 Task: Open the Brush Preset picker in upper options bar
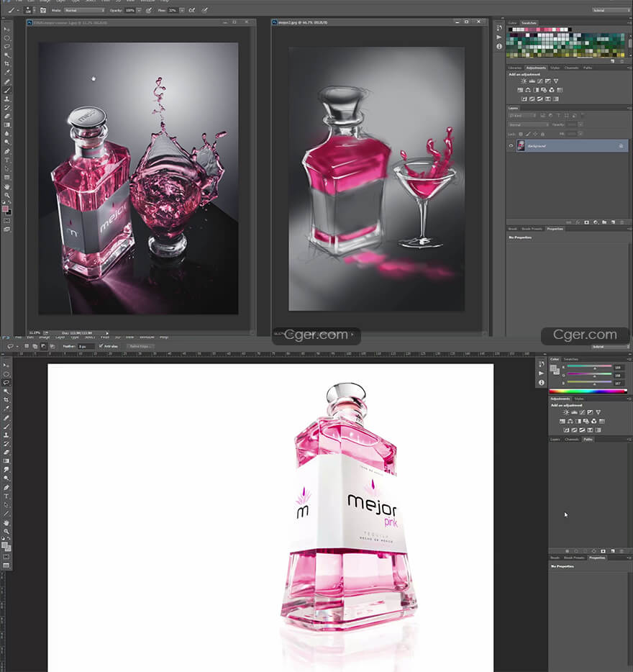coord(28,10)
